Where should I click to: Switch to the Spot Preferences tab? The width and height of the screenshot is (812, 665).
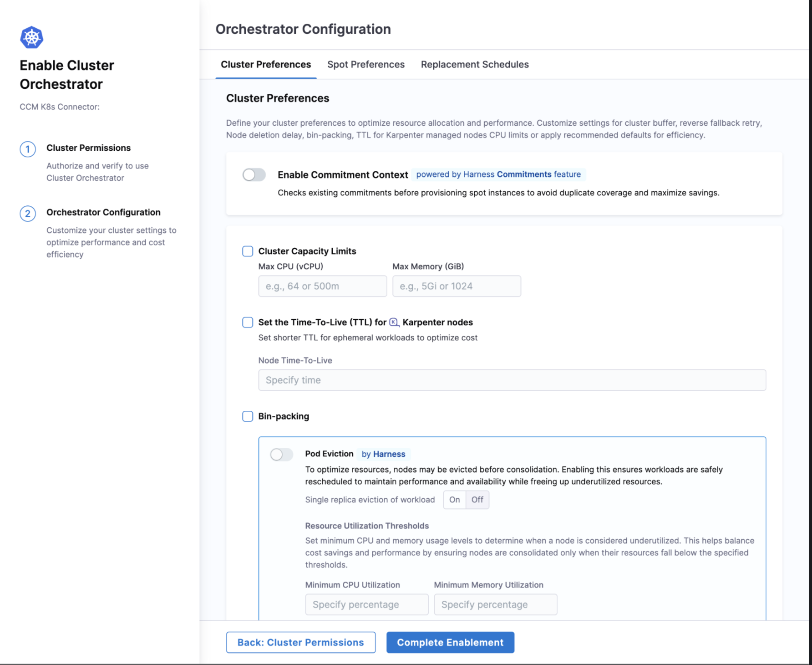tap(365, 65)
